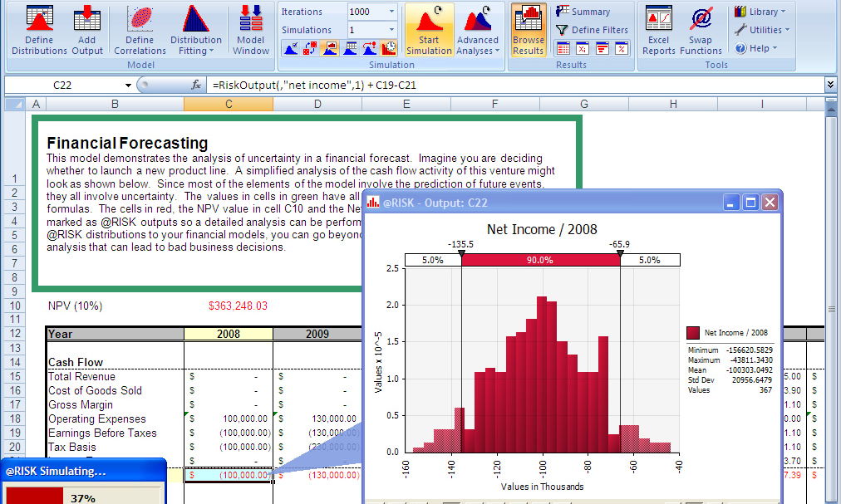Viewport: 841px width, 504px height.
Task: Click insert function fx icon
Action: pos(196,85)
